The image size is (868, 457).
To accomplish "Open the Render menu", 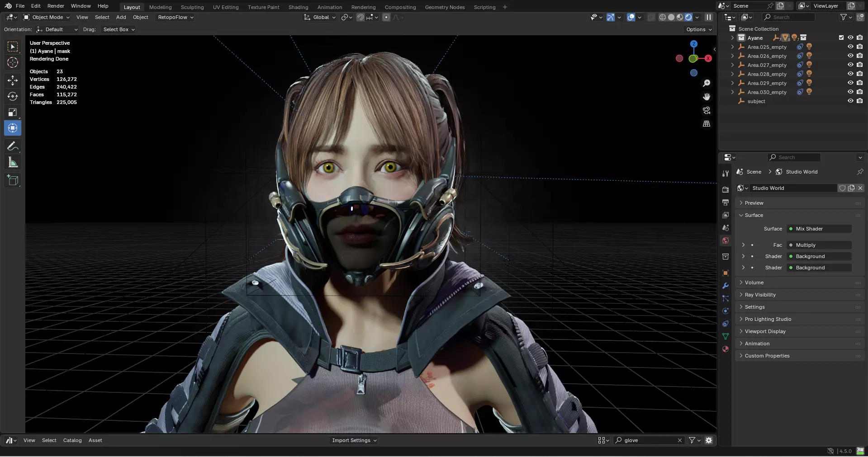I will coord(56,6).
